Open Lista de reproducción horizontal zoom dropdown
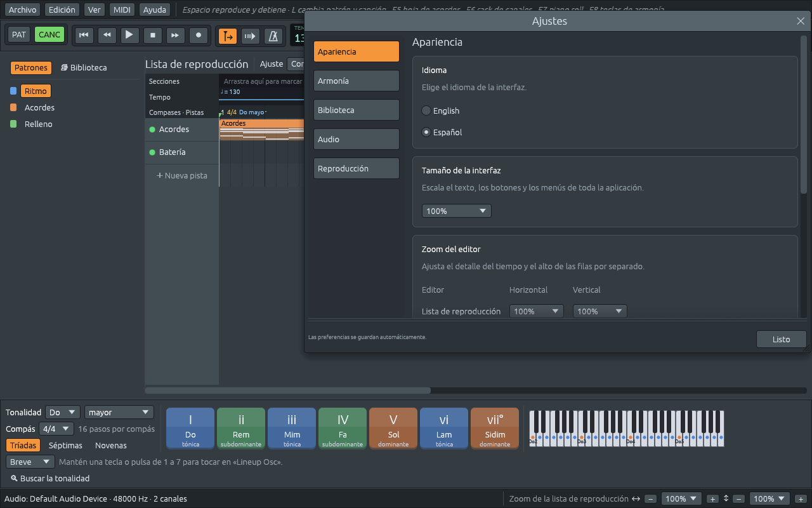 (x=537, y=311)
